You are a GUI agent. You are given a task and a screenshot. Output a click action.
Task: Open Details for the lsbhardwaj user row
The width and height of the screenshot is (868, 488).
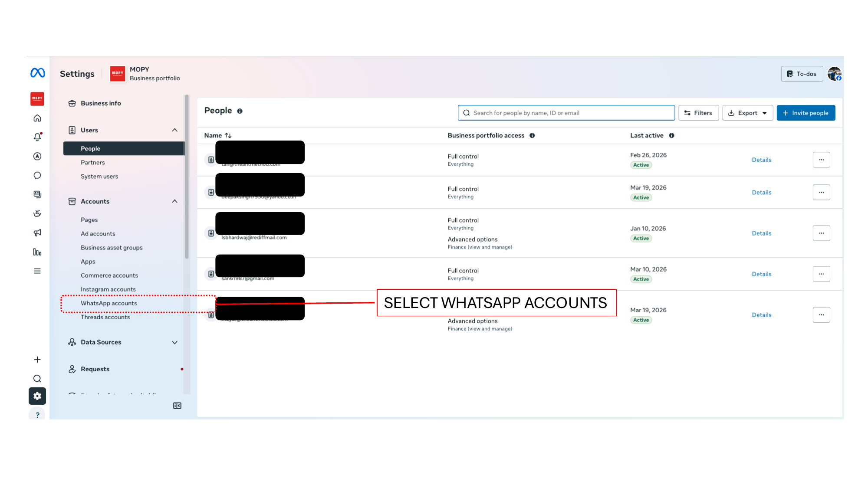pyautogui.click(x=761, y=233)
